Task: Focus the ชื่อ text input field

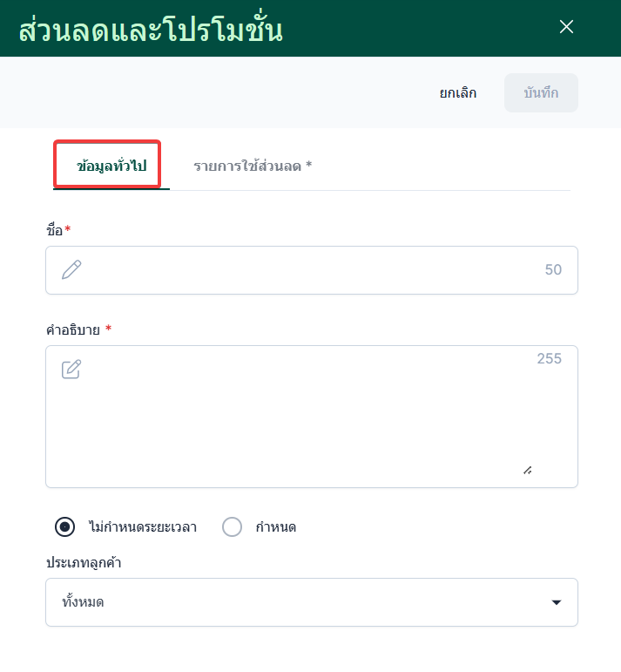Action: pyautogui.click(x=312, y=270)
